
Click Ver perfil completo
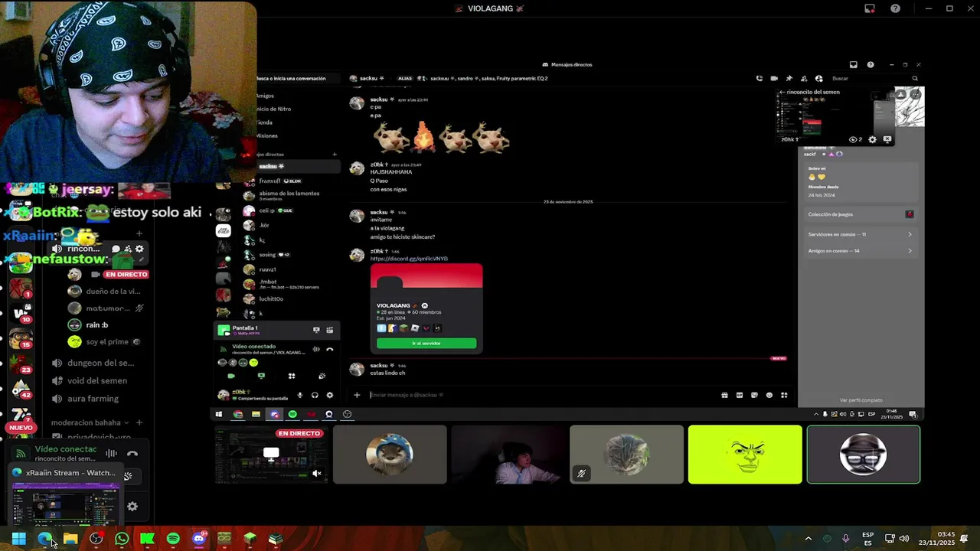[x=861, y=400]
